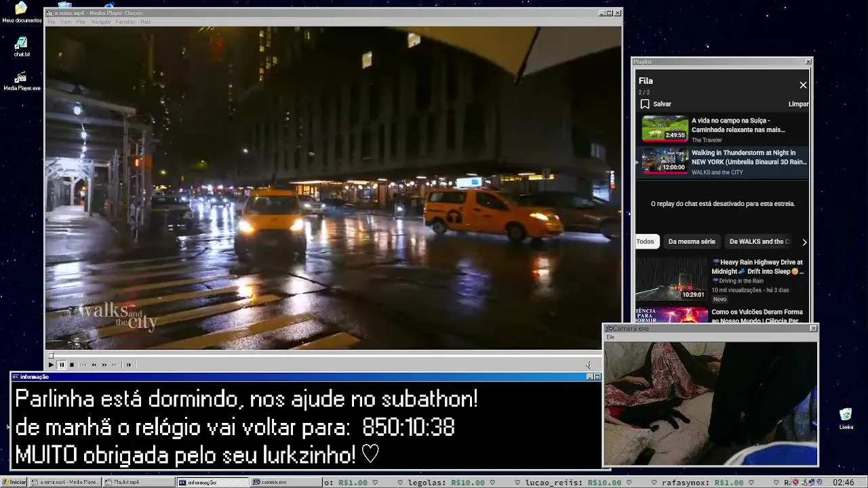868x488 pixels.
Task: Open the Help menu in Media Player Classic
Action: pos(145,22)
